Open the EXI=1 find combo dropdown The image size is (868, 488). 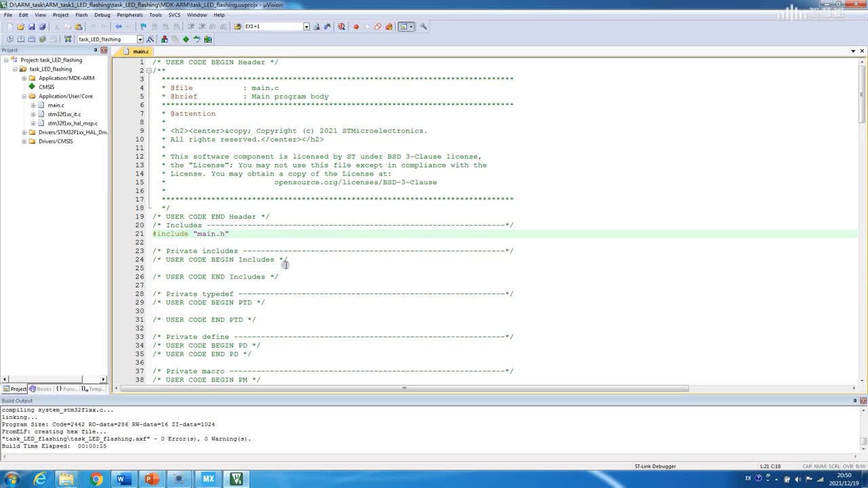point(306,26)
